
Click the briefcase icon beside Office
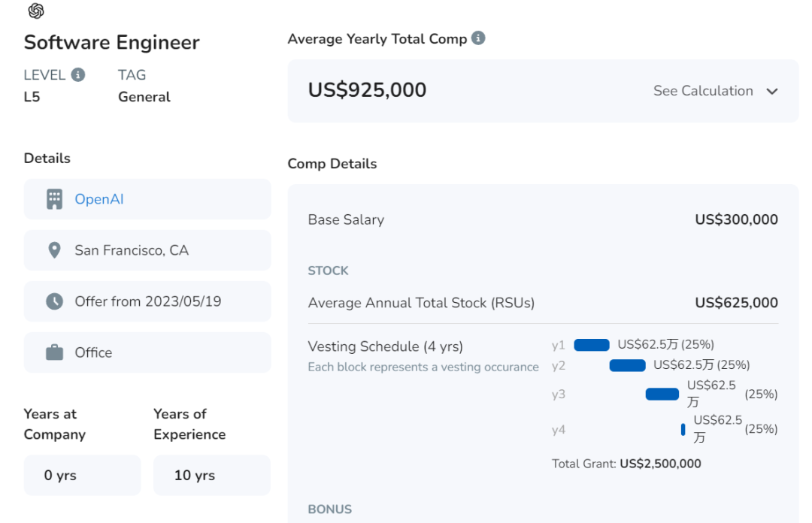point(54,352)
